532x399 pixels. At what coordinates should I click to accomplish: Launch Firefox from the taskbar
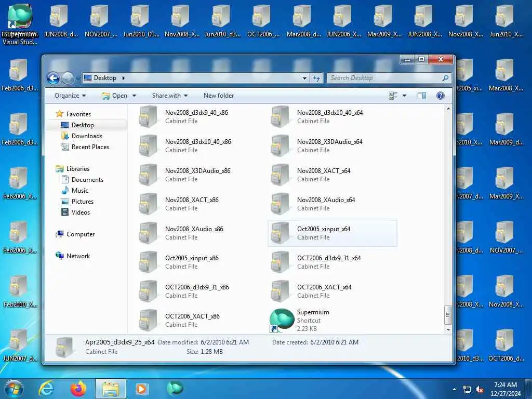click(x=78, y=389)
